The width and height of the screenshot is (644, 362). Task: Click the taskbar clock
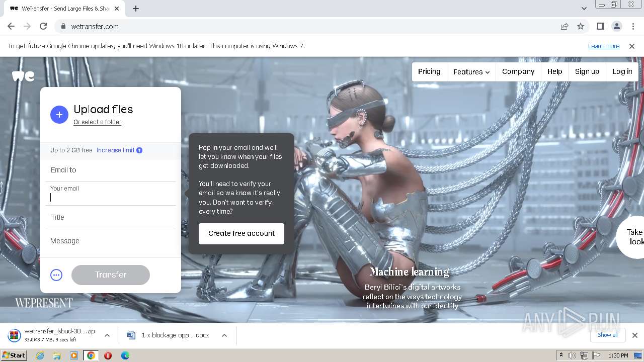click(x=618, y=355)
